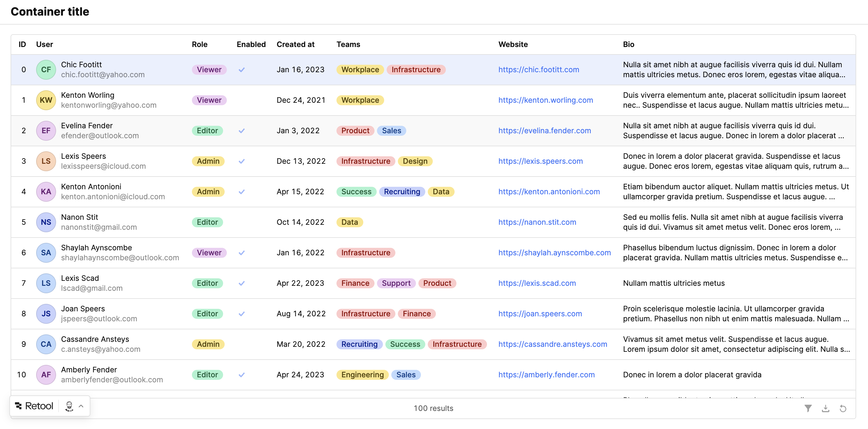Click the Recruiting tag on Kenton Antonioni's row
This screenshot has height=429, width=868.
click(402, 191)
